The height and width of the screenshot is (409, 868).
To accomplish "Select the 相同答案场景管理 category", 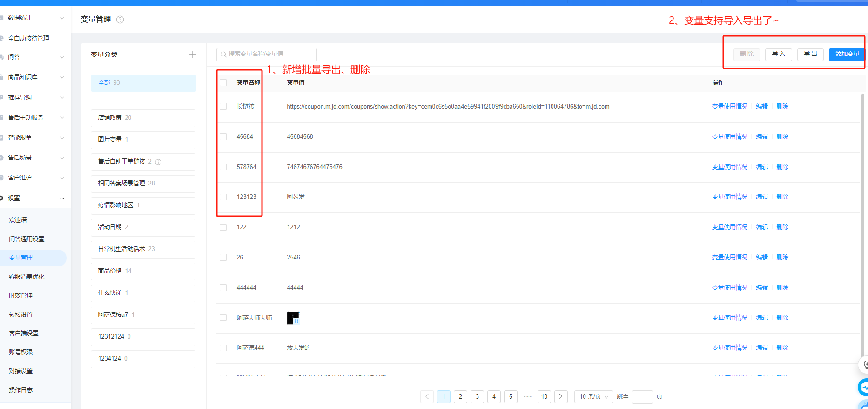I will [x=143, y=184].
